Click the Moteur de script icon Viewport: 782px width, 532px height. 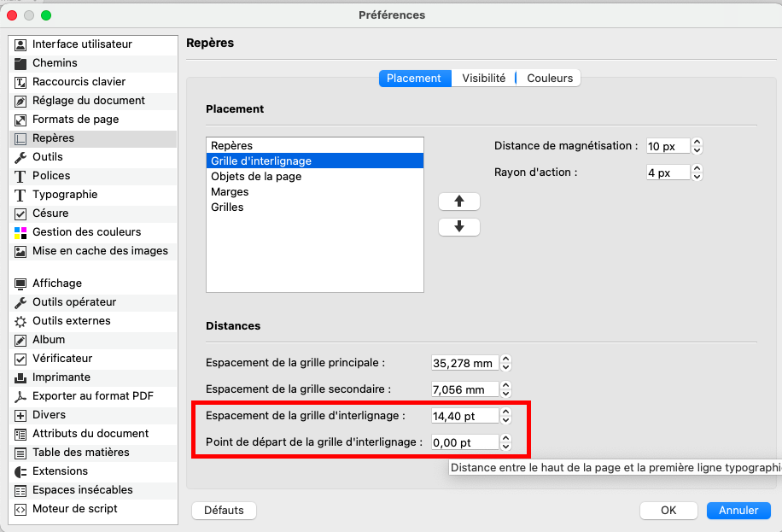pos(21,509)
